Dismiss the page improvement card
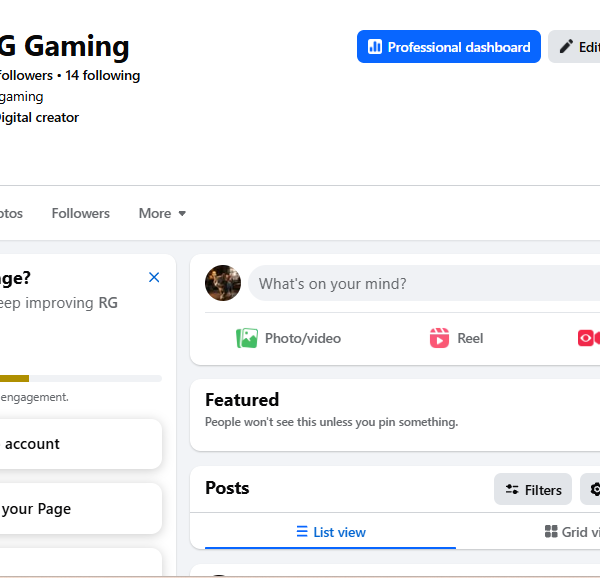This screenshot has height=578, width=600. click(154, 277)
